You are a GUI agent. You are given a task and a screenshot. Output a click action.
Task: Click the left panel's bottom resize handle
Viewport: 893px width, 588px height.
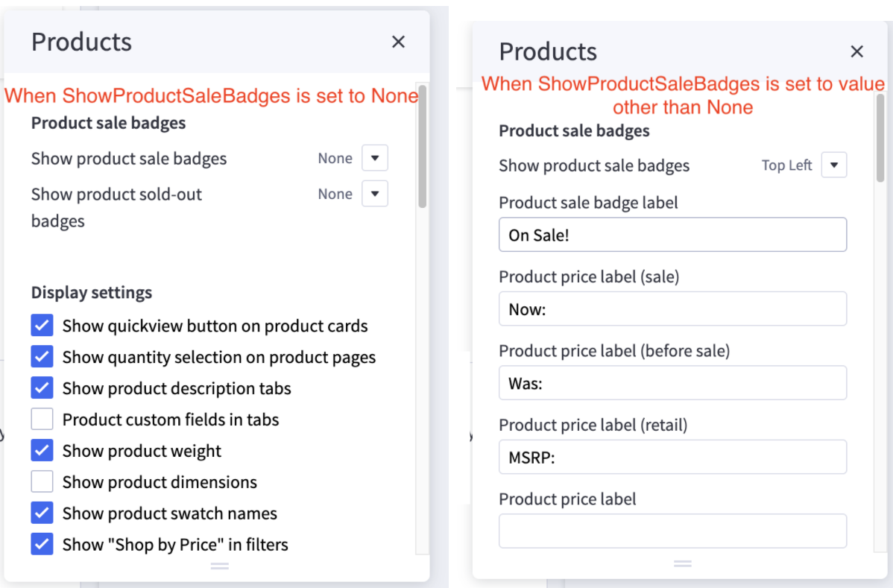pyautogui.click(x=219, y=566)
